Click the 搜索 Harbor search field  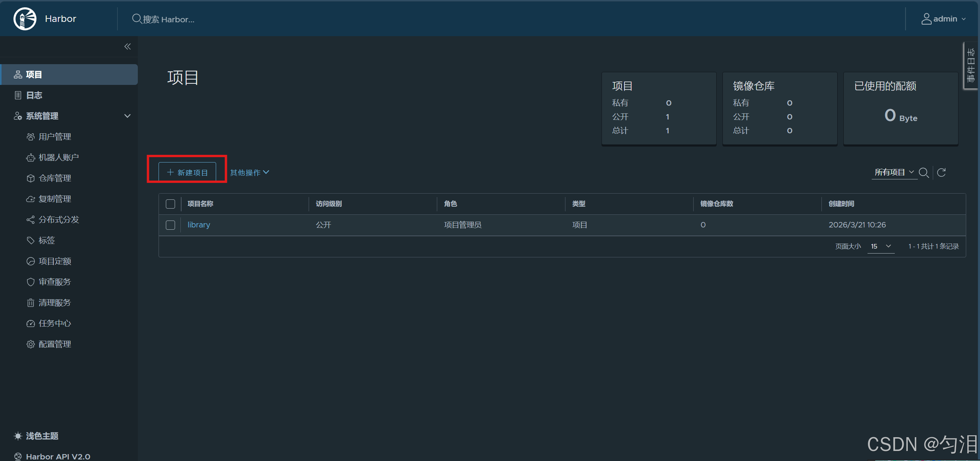coord(169,19)
